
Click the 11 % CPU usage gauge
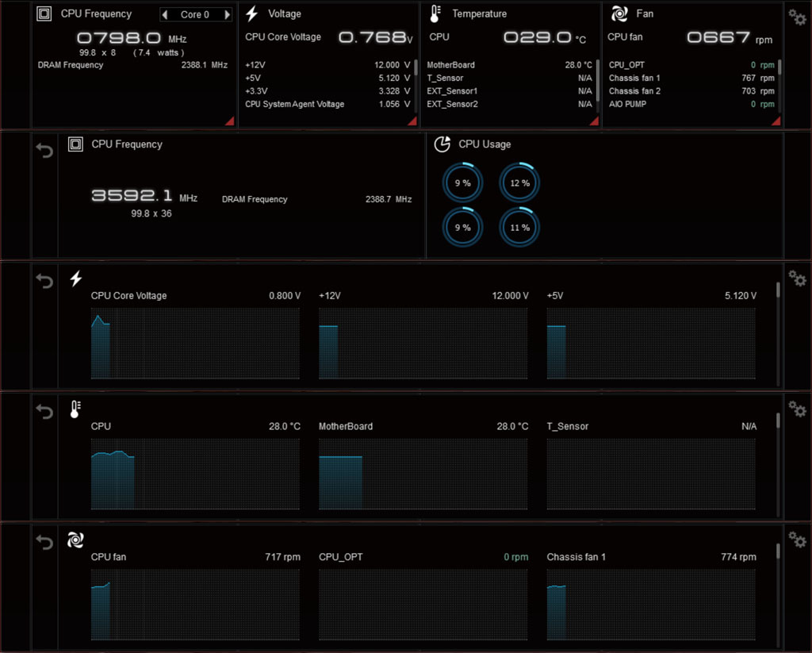519,228
